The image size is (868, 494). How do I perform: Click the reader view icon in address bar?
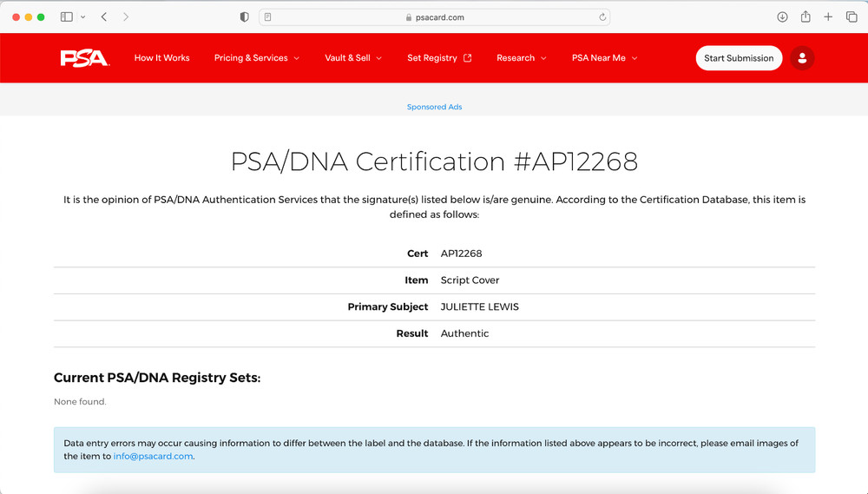click(267, 17)
